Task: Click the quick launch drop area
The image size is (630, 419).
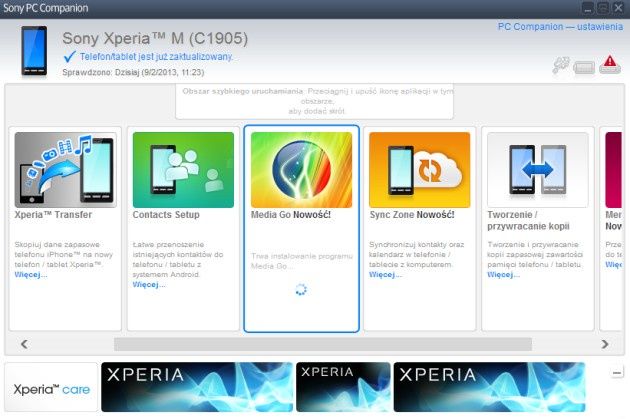Action: (315, 101)
